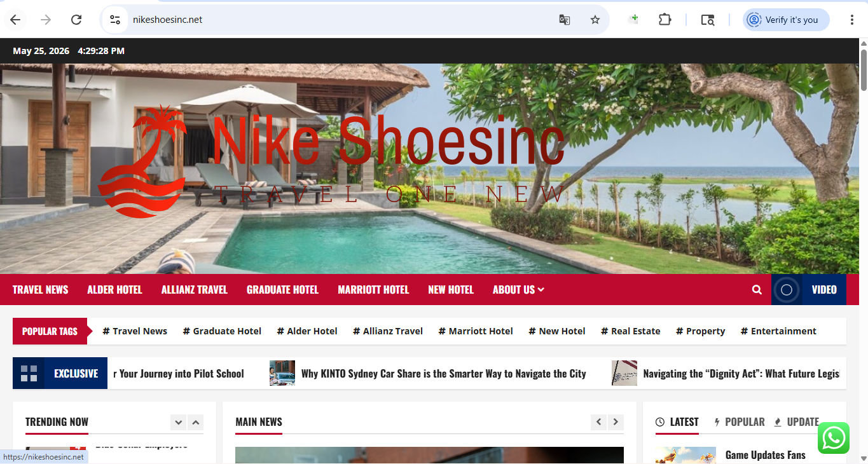Open the Alder Hotel menu item
This screenshot has width=868, height=464.
[114, 290]
